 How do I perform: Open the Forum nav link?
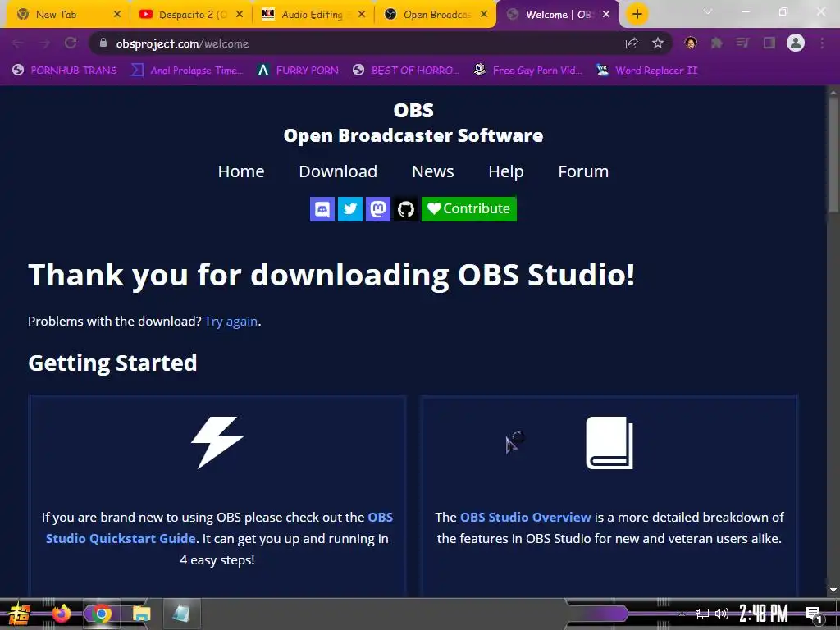[x=583, y=171]
